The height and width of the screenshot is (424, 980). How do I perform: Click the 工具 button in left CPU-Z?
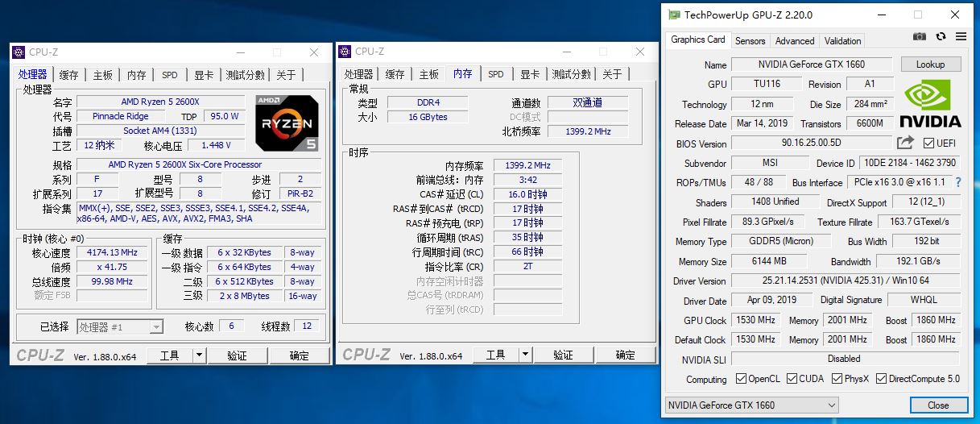pos(169,355)
